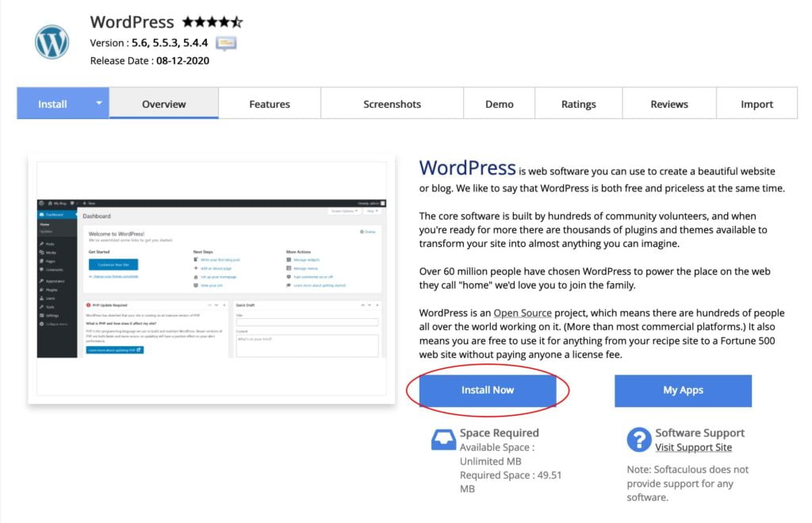Click the version numbers 5.6, 5.5.3, 5.4.4
Screen dimensions: 812x523
[x=170, y=43]
